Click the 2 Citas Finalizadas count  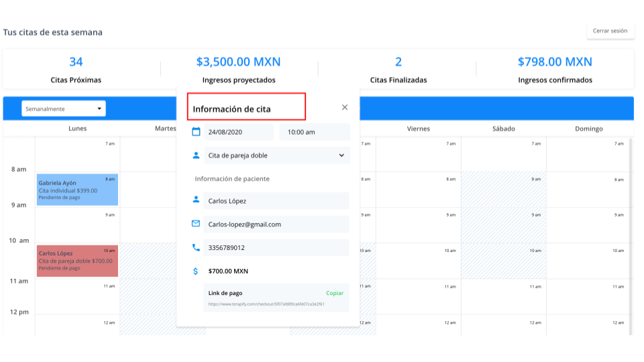point(398,62)
